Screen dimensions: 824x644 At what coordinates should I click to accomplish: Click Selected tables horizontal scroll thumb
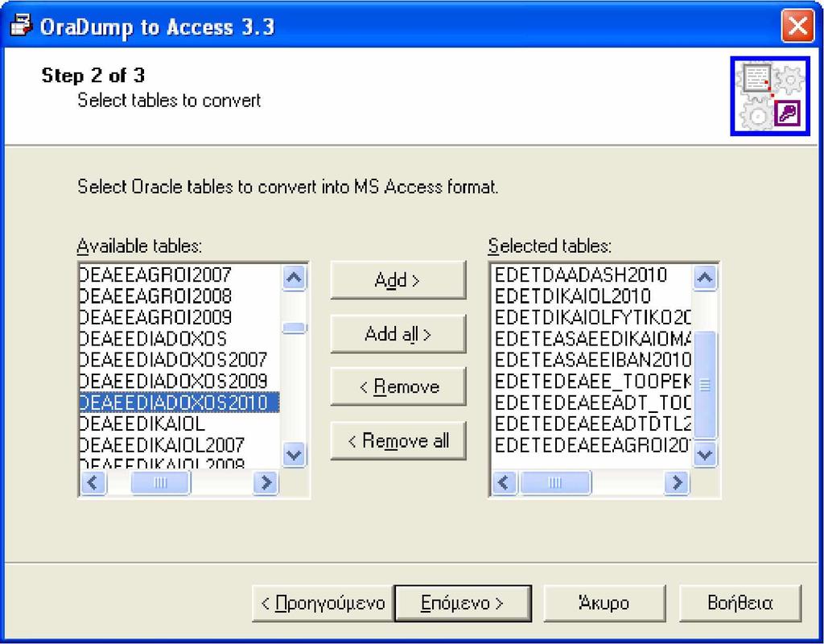point(555,482)
